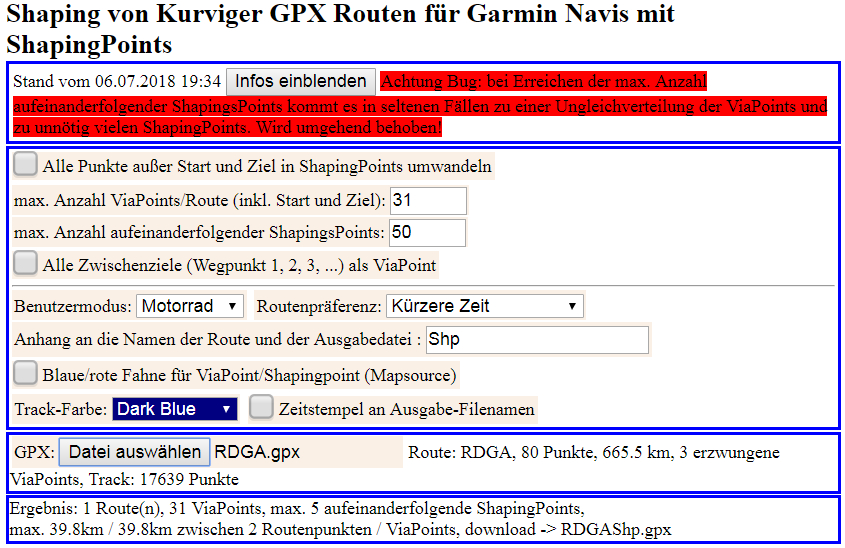The height and width of the screenshot is (548, 845).
Task: Click the Anhang name field containing Shp
Action: [537, 340]
